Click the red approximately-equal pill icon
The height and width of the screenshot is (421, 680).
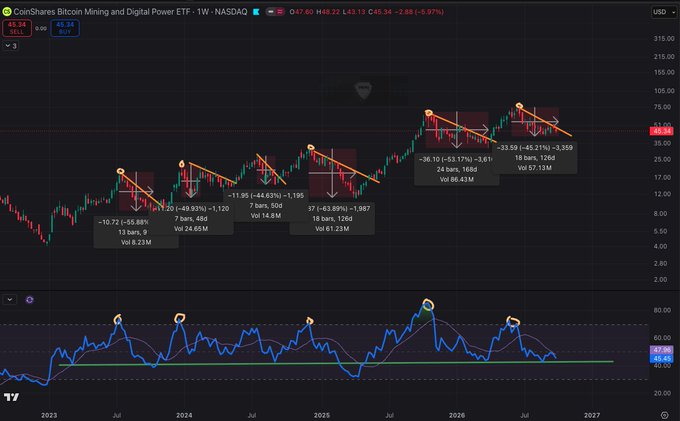coord(280,12)
